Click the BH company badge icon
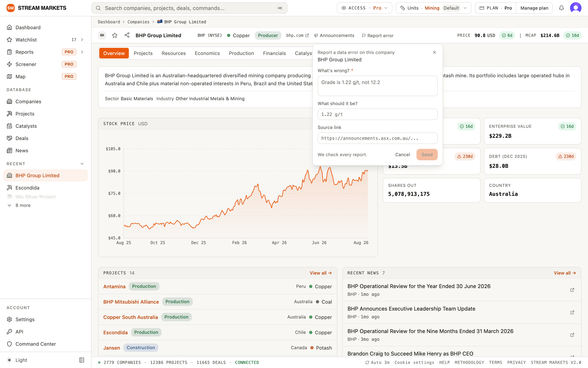Screen dimensions: 588x368 tap(102, 35)
